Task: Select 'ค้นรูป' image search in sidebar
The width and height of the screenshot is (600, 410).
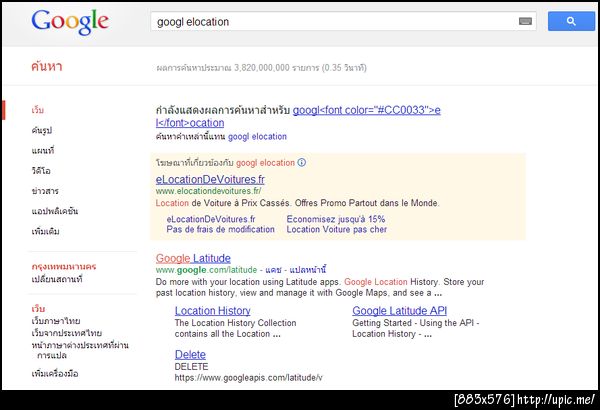Action: [x=42, y=131]
